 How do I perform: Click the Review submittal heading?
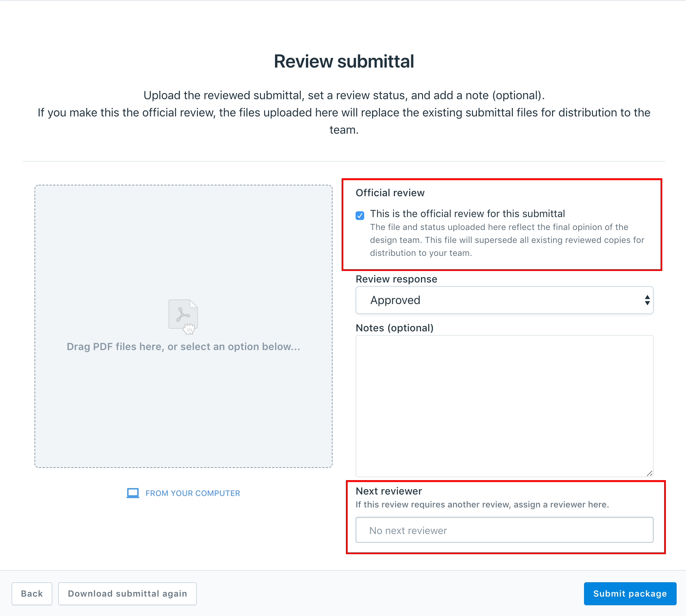tap(344, 61)
